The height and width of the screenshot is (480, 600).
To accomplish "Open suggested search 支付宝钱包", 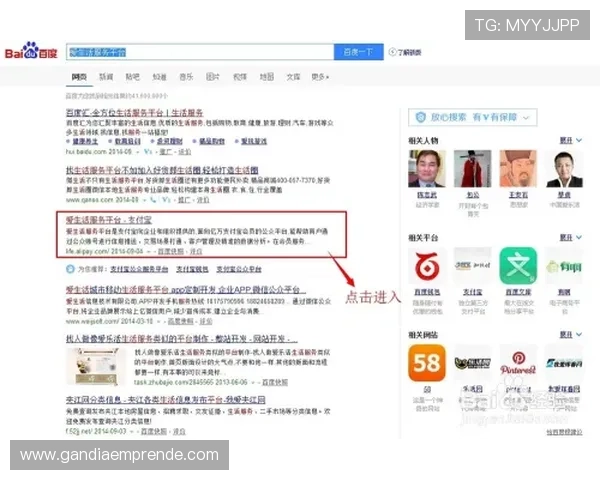I will coord(192,269).
